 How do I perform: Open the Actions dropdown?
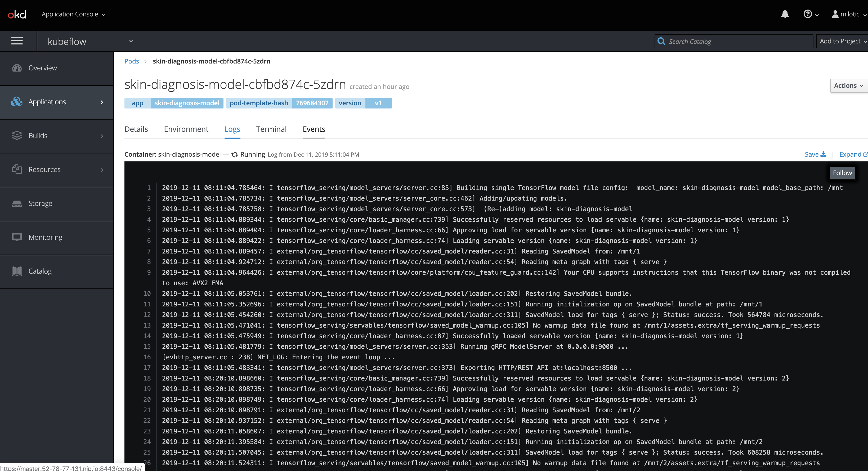[848, 85]
